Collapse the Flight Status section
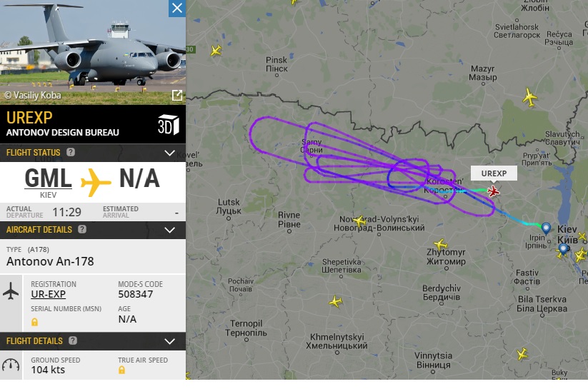Screen dimensions: 588x389 (170, 153)
